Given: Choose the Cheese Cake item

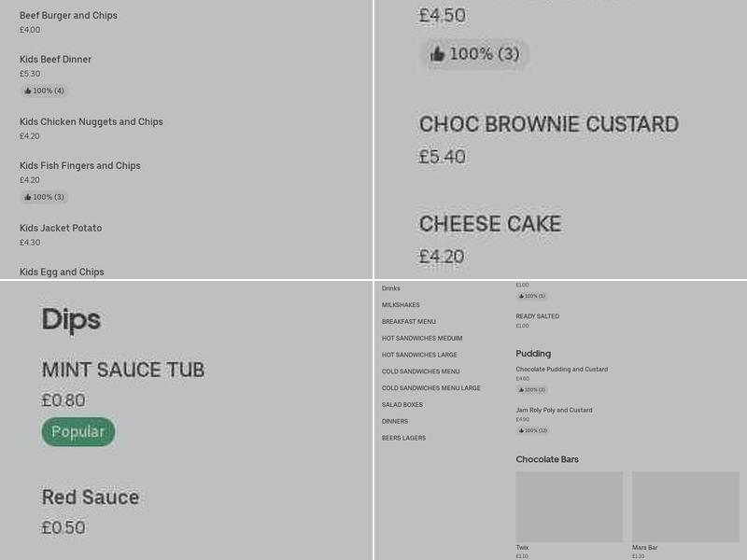Looking at the screenshot, I should (490, 224).
